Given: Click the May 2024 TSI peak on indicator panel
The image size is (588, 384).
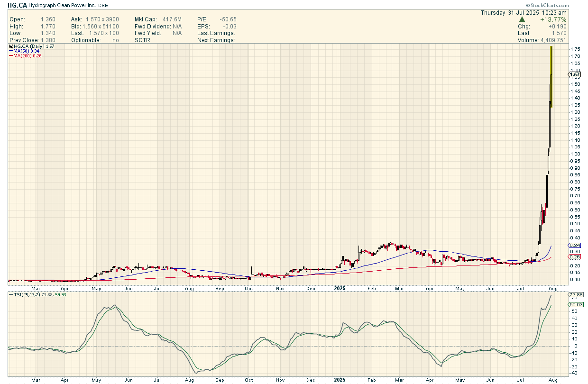Looking at the screenshot, I should click(114, 306).
